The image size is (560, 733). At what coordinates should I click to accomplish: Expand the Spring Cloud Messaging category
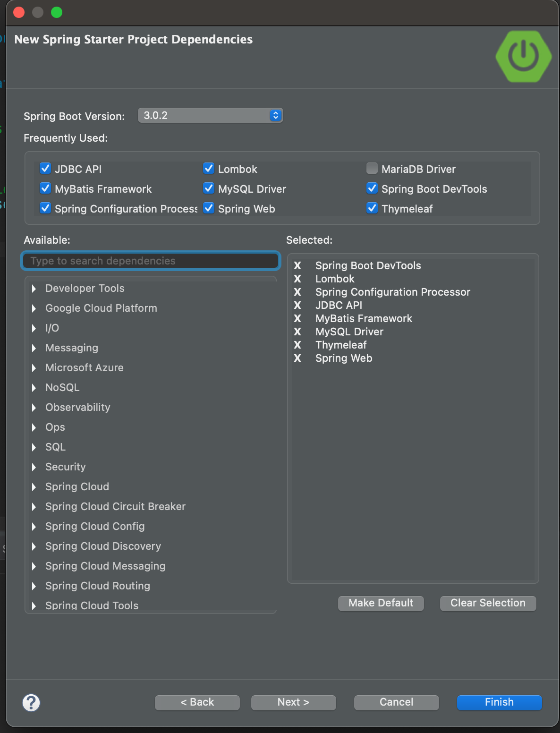[34, 566]
